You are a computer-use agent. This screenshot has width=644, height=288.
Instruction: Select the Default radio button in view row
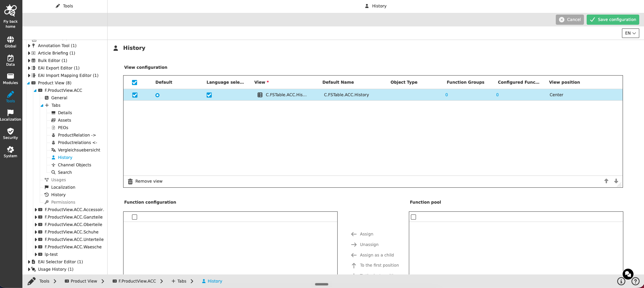tap(157, 95)
